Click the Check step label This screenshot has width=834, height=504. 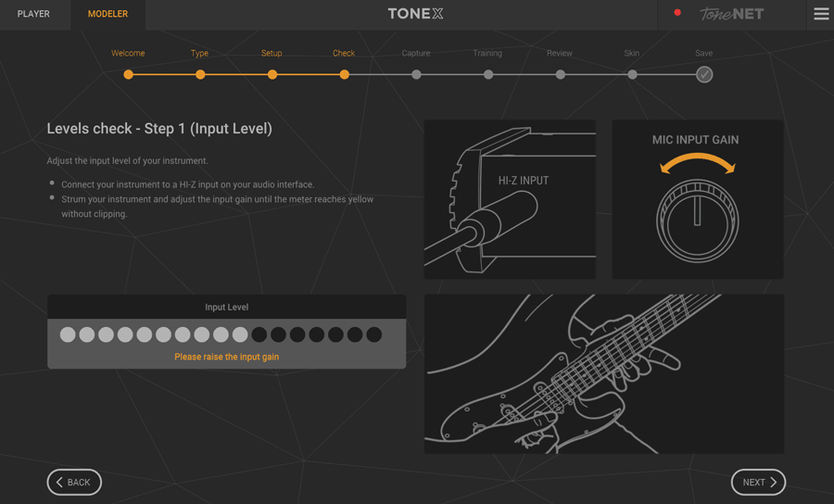click(344, 53)
